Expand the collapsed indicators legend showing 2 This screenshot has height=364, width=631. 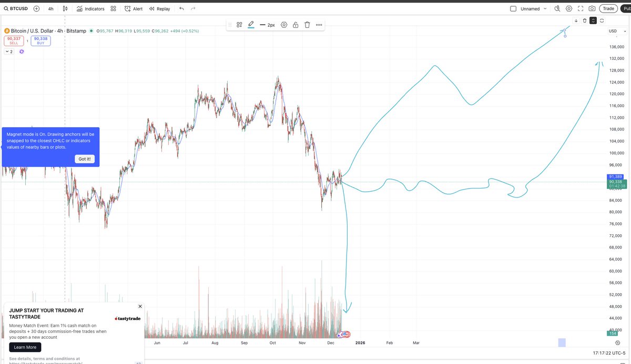9,51
